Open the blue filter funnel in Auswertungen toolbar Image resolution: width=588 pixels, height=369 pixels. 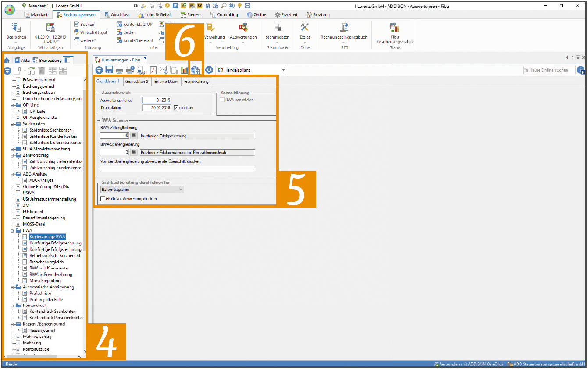pyautogui.click(x=99, y=70)
